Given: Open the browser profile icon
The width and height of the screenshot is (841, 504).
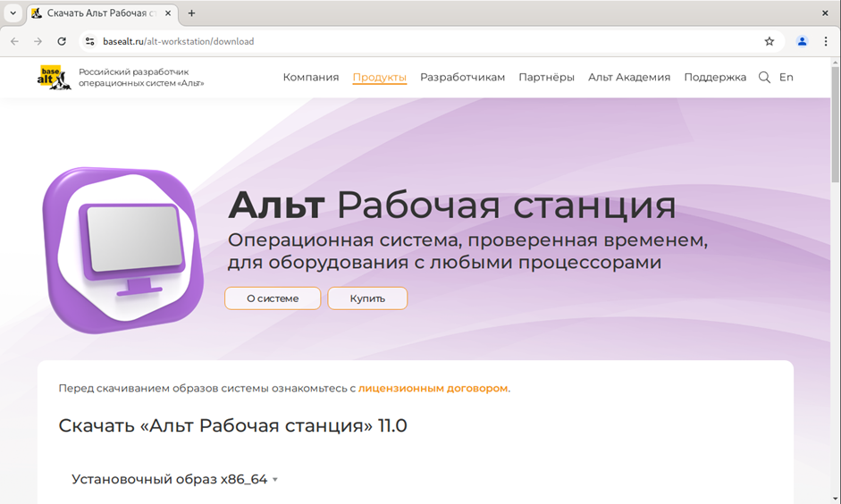Looking at the screenshot, I should tap(802, 41).
